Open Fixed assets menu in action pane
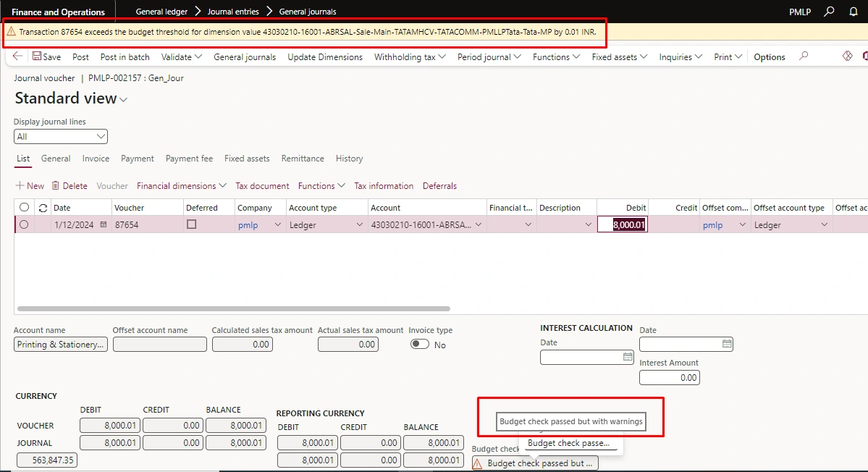Viewport: 868px width, 472px height. 620,56
